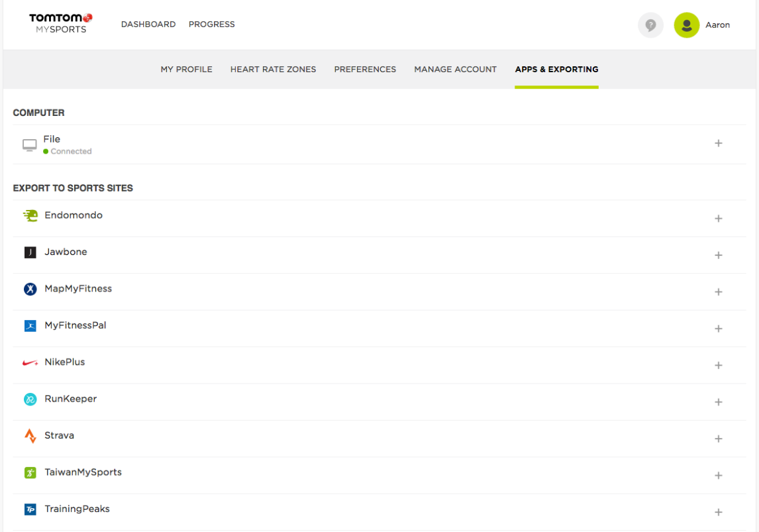Click the Connected status under File
The image size is (759, 532).
tap(68, 152)
